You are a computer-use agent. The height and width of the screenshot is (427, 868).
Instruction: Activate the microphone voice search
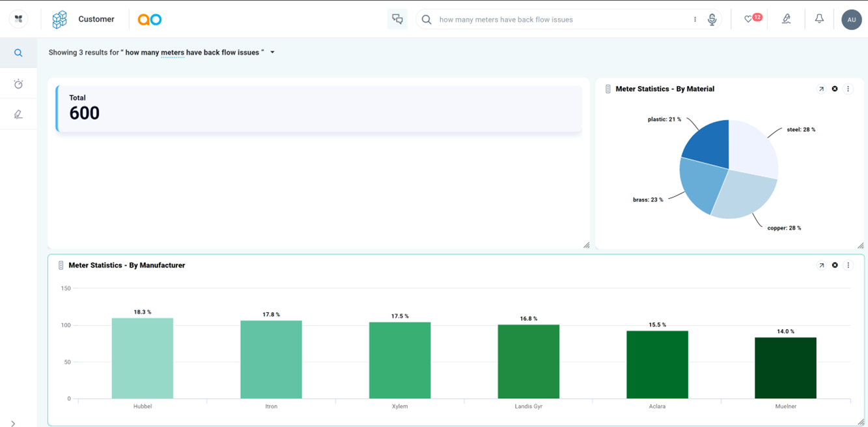point(712,20)
